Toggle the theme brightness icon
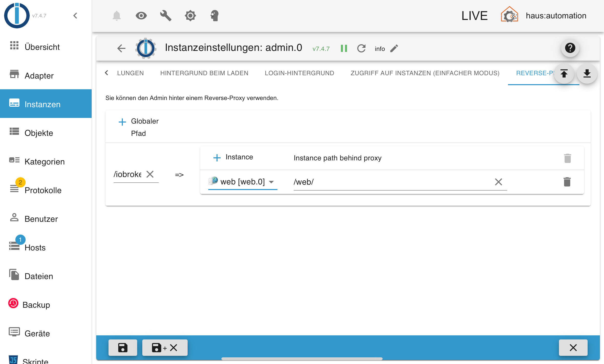The height and width of the screenshot is (364, 604). click(x=190, y=16)
